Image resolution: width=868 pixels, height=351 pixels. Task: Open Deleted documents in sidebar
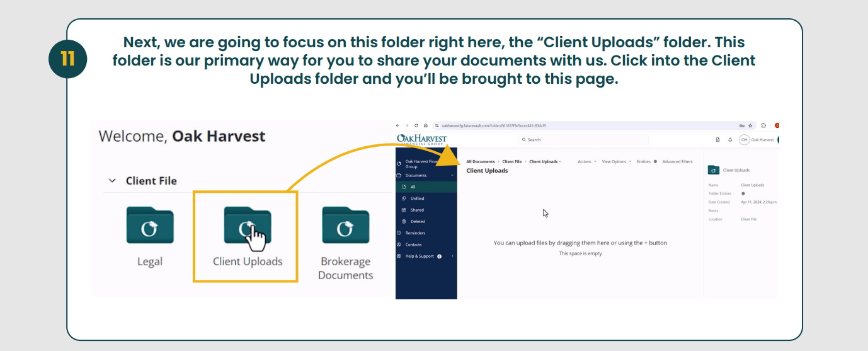pos(426,221)
